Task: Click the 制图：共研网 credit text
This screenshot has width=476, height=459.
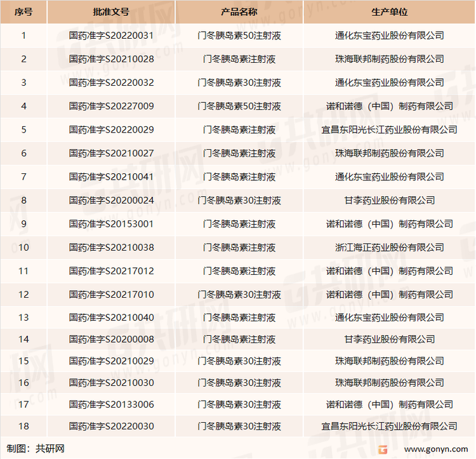Action: pos(35,448)
